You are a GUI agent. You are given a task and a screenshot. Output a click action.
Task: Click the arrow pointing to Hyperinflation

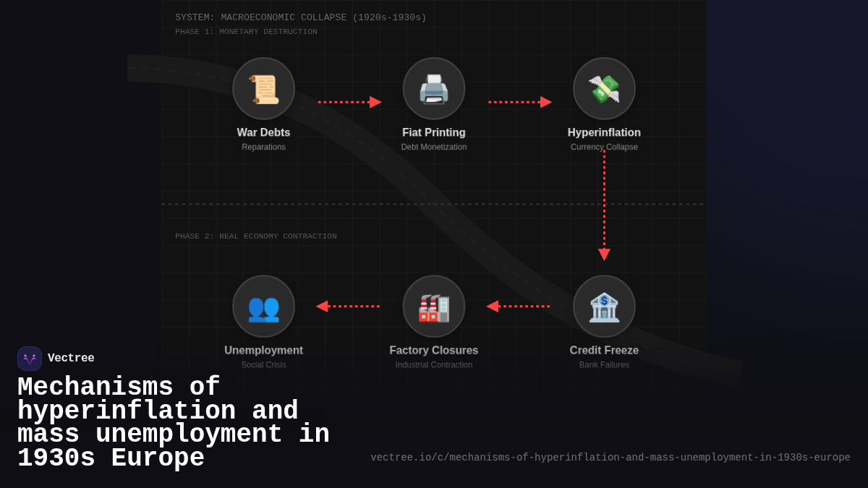[x=519, y=102]
